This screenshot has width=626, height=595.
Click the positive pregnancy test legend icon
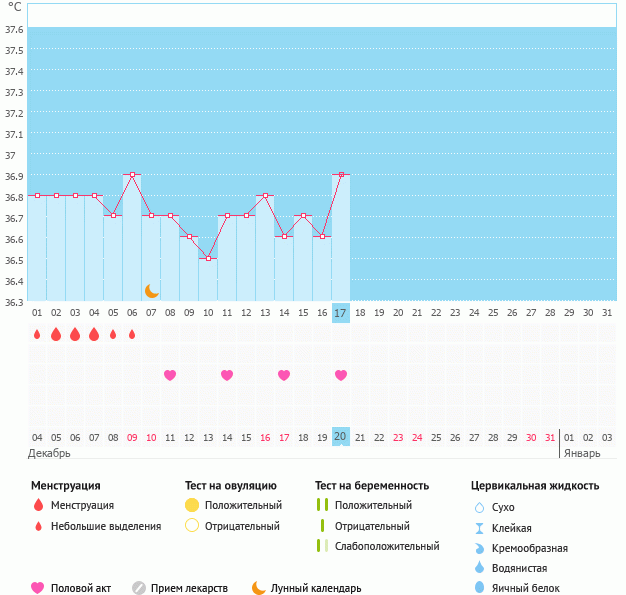click(322, 505)
